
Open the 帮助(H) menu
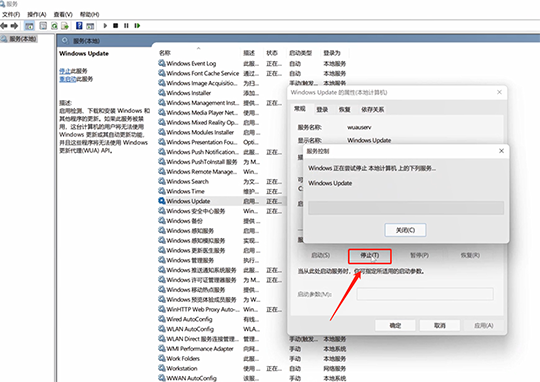90,14
